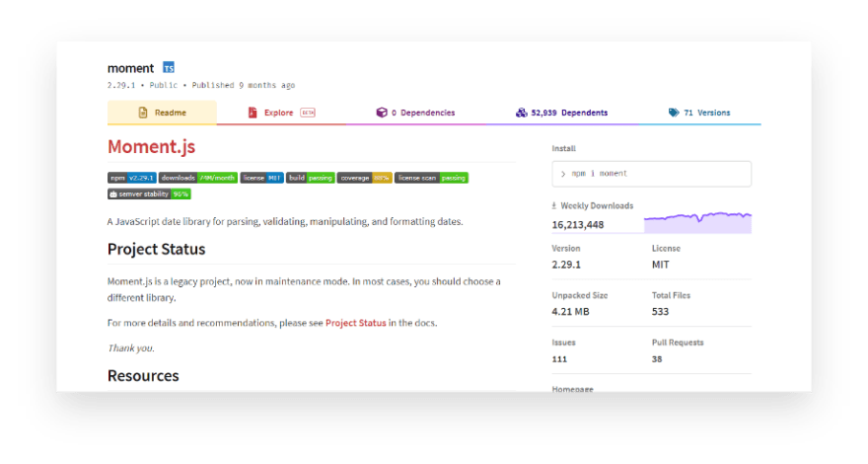Screen dimensions: 868x464
Task: Click the npm v2.29.1 badge
Action: point(132,178)
